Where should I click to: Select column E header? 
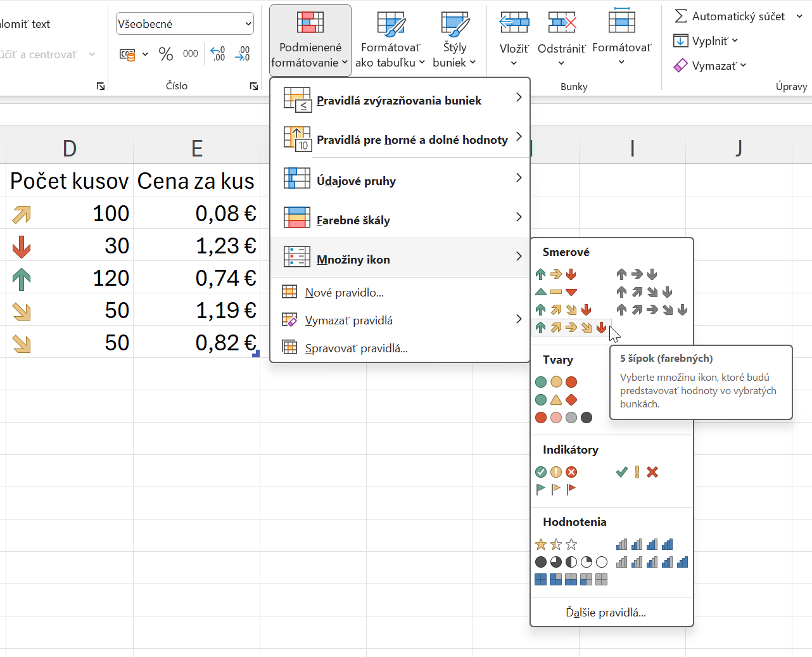point(197,148)
